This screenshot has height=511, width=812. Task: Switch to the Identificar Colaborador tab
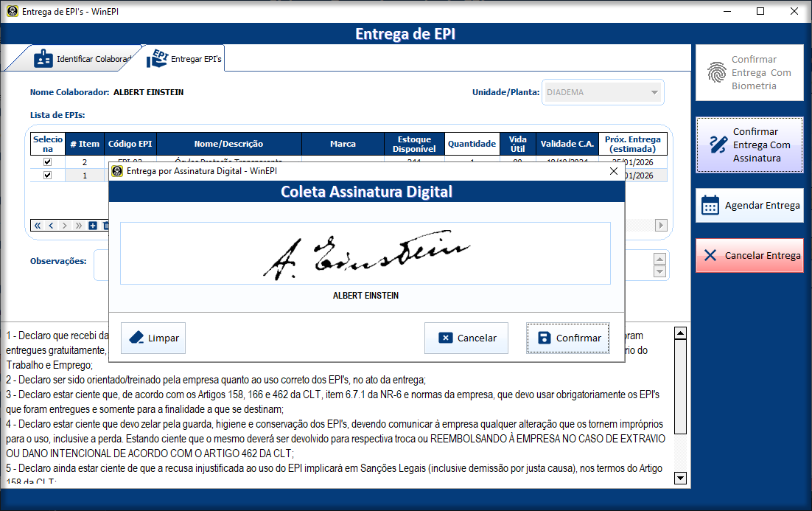click(x=83, y=59)
